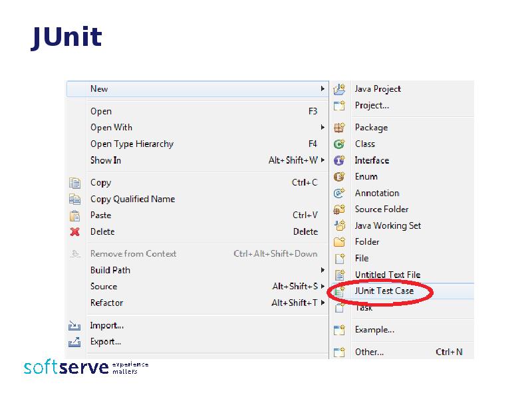Click the Package icon in submenu
532x399 pixels.
pos(339,128)
